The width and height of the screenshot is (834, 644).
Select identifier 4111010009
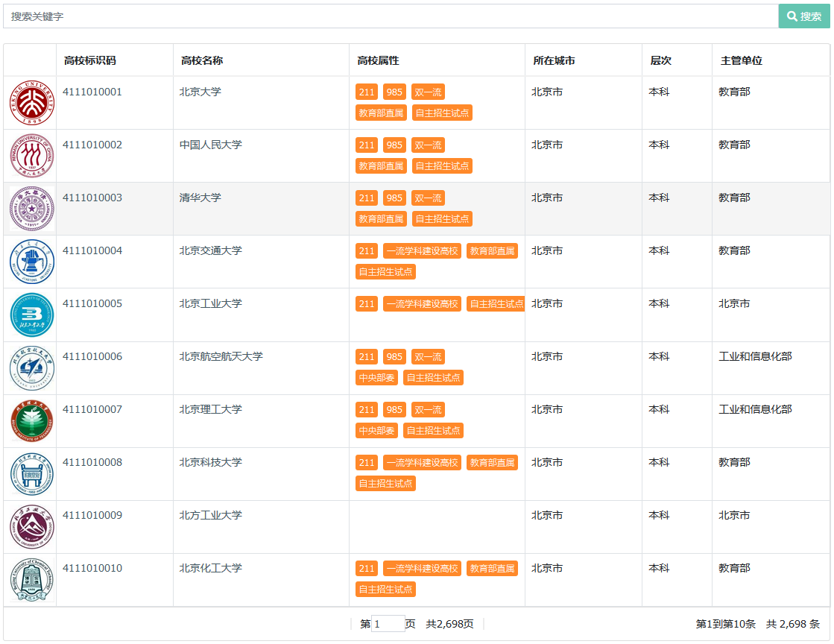pyautogui.click(x=92, y=515)
